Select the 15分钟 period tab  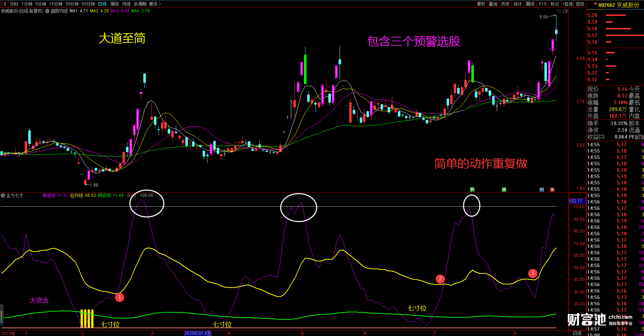(x=56, y=4)
